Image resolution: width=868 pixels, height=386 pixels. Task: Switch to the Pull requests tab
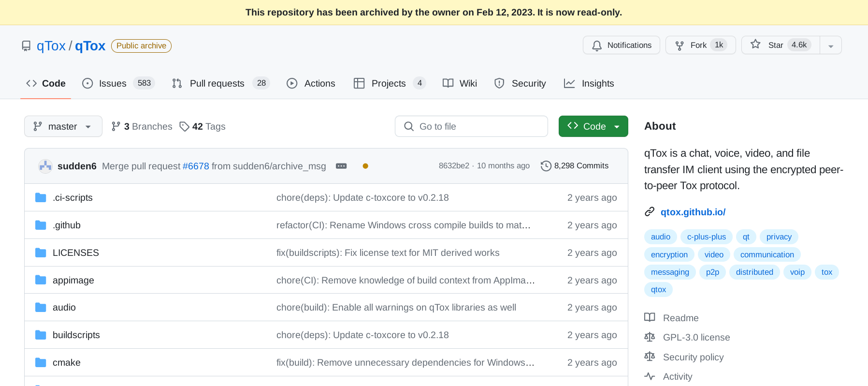(221, 83)
